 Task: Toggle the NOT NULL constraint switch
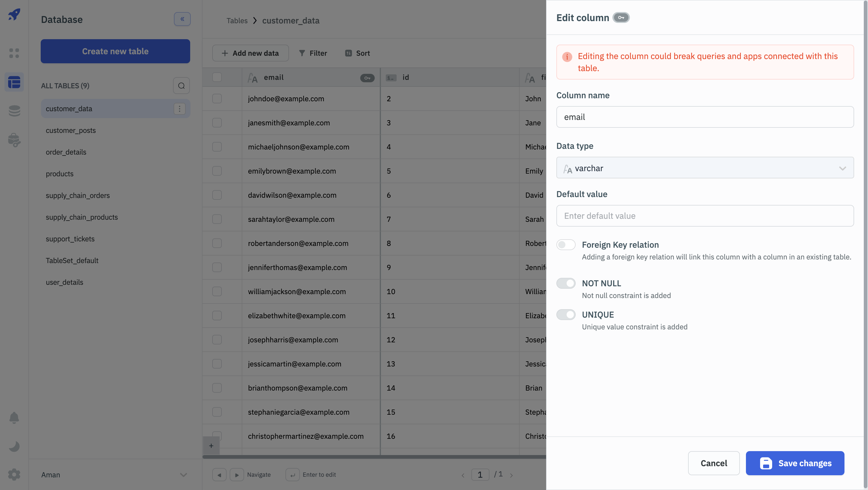tap(566, 283)
